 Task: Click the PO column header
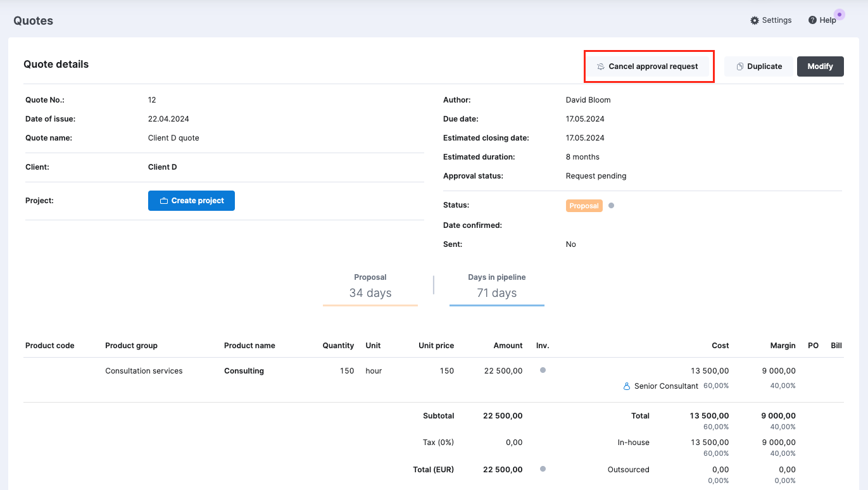(814, 346)
